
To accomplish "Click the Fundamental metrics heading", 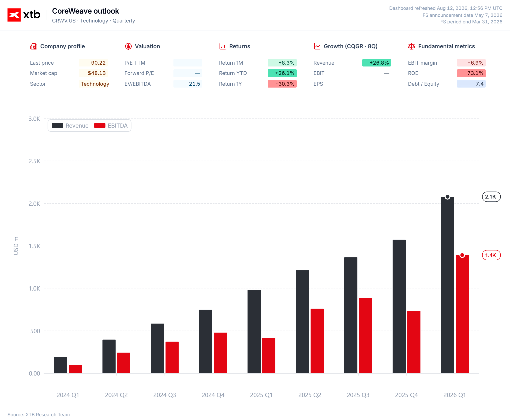I will pos(446,46).
